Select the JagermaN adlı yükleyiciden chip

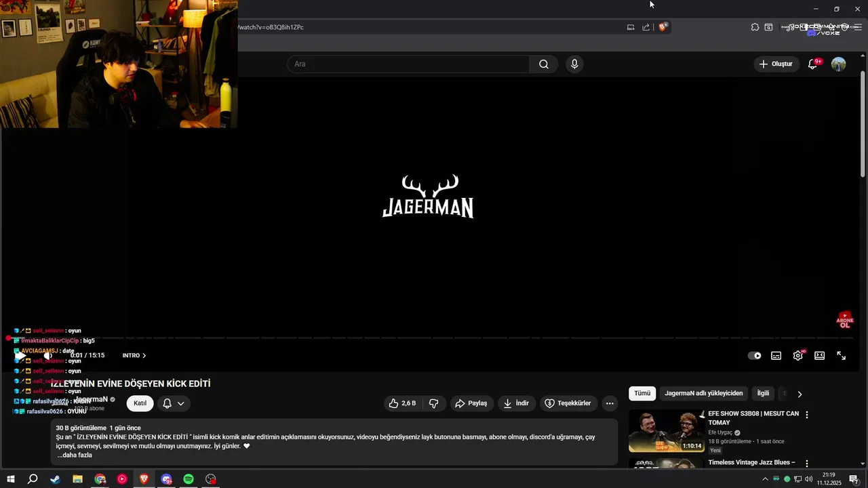pos(703,393)
